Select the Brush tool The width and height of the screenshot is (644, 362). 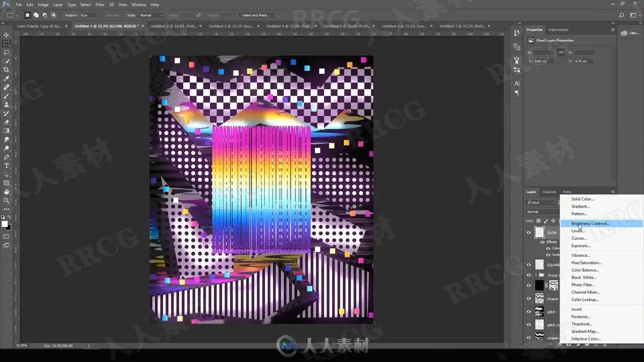click(x=7, y=96)
